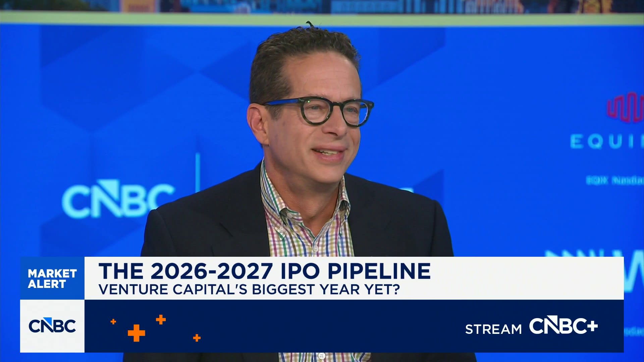This screenshot has width=644, height=362.
Task: Click the EQIX Nasdaq ticker text
Action: click(614, 181)
